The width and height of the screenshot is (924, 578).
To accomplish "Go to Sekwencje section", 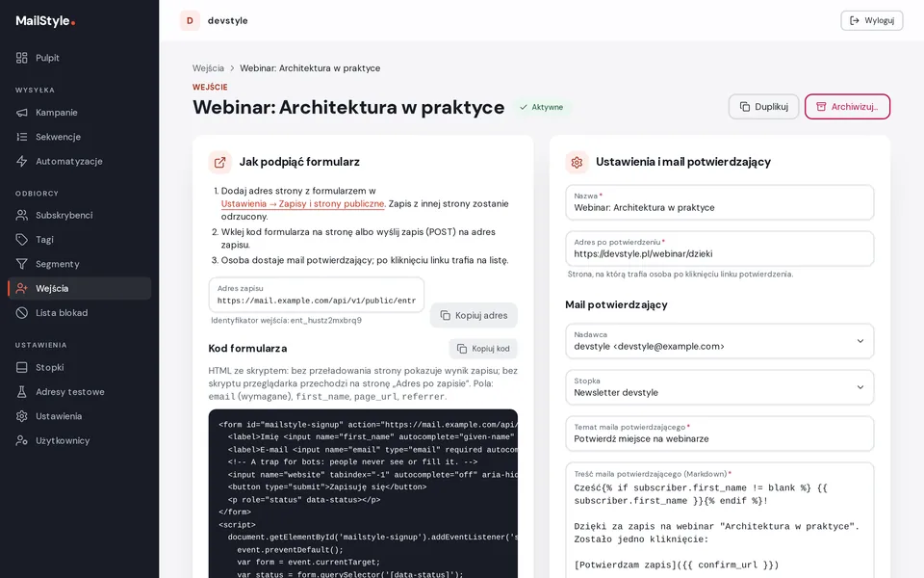I will (x=80, y=137).
